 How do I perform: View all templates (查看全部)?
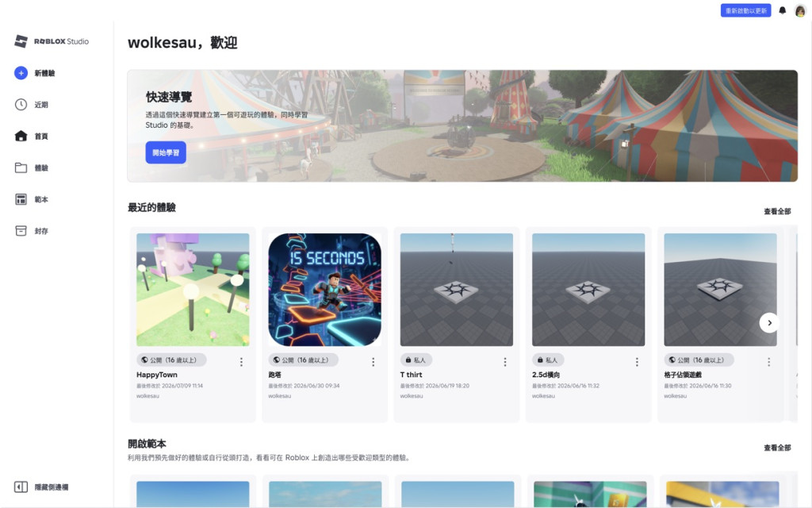coord(777,448)
